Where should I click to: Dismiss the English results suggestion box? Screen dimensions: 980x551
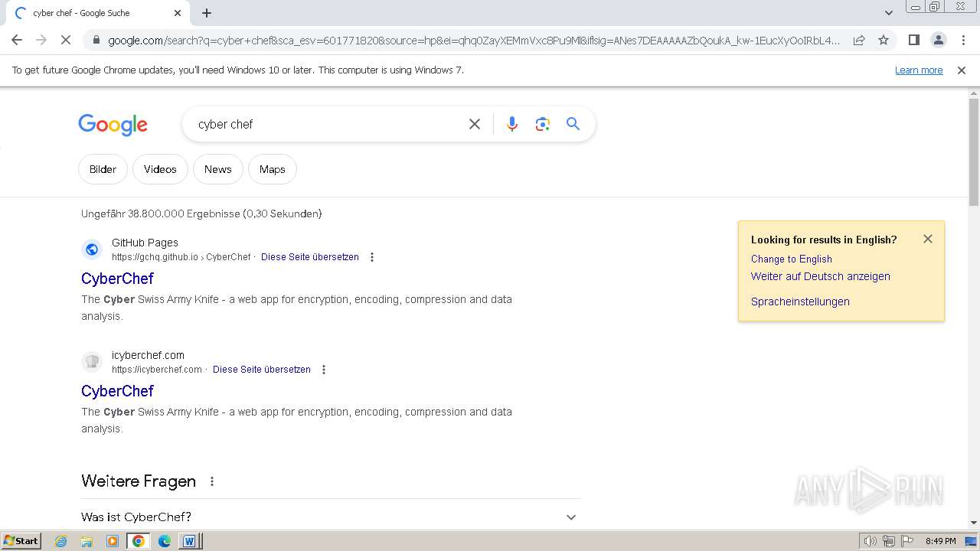tap(928, 239)
